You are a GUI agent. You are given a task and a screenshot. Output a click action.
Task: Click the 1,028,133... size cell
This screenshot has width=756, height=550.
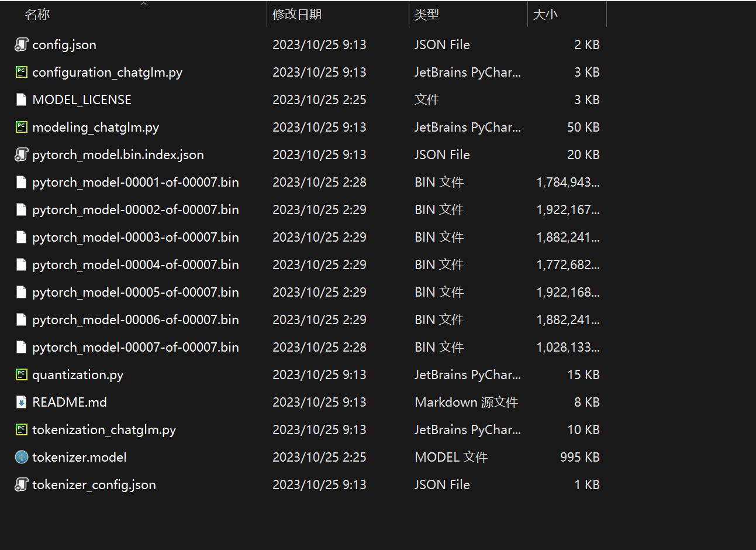(568, 347)
